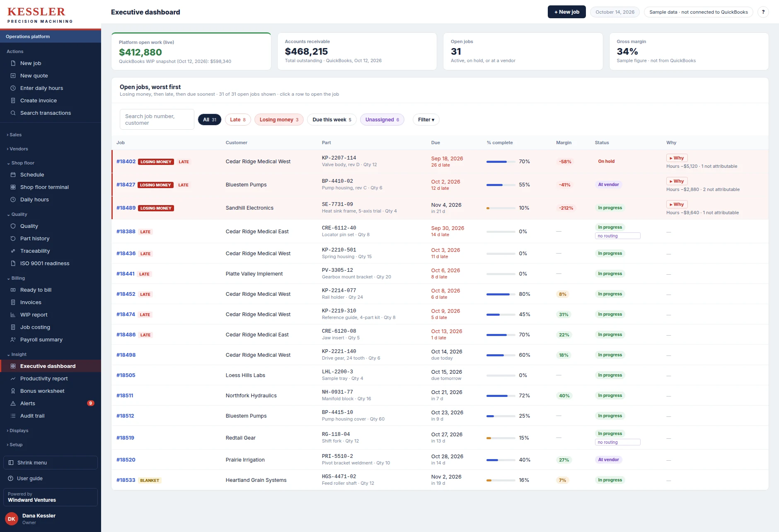Click the Audit trail list icon
The width and height of the screenshot is (779, 532).
tap(13, 416)
